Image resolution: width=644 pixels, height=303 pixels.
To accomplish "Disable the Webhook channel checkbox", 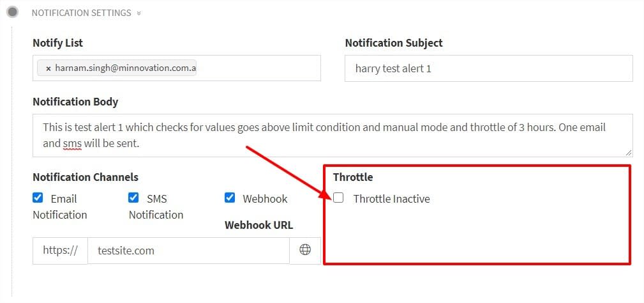I will coord(230,198).
